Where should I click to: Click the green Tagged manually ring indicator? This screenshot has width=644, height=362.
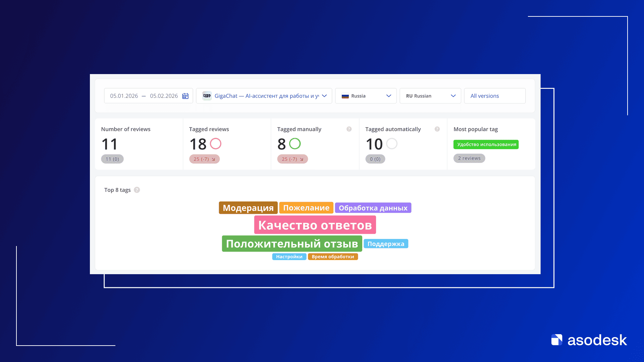point(295,144)
